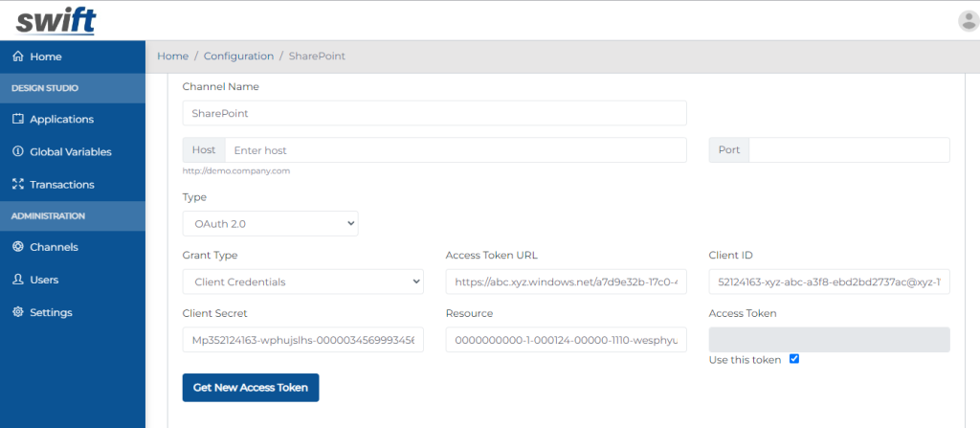Click the Home house icon in sidebar
Viewport: 980px width, 428px height.
pyautogui.click(x=17, y=56)
